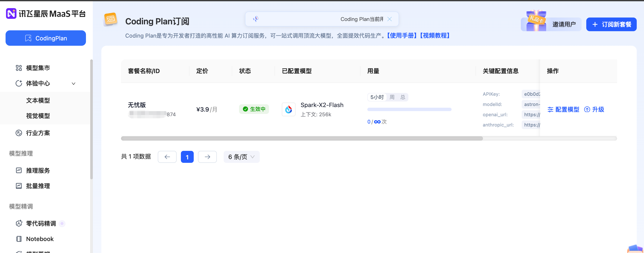644x253 pixels.
Task: Select the 总 usage tab
Action: [403, 97]
